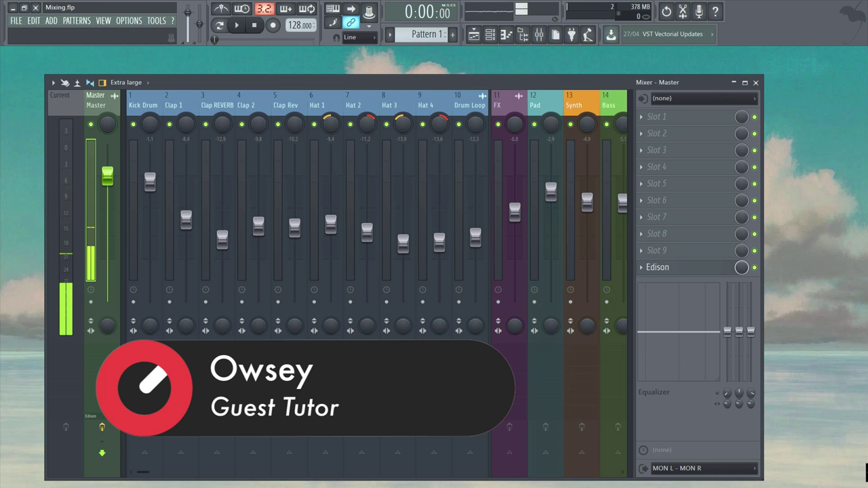
Task: Click the metronome icon
Action: point(221,9)
